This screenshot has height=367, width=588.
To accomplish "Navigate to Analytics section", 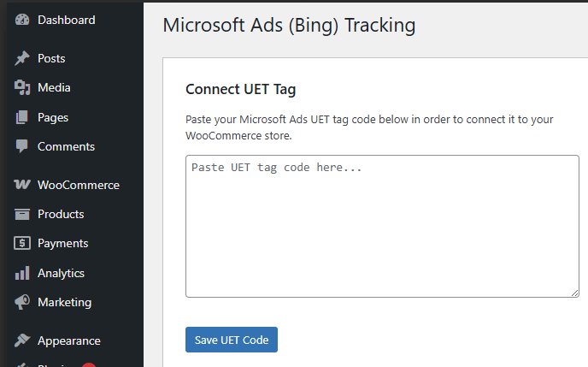I will 61,273.
